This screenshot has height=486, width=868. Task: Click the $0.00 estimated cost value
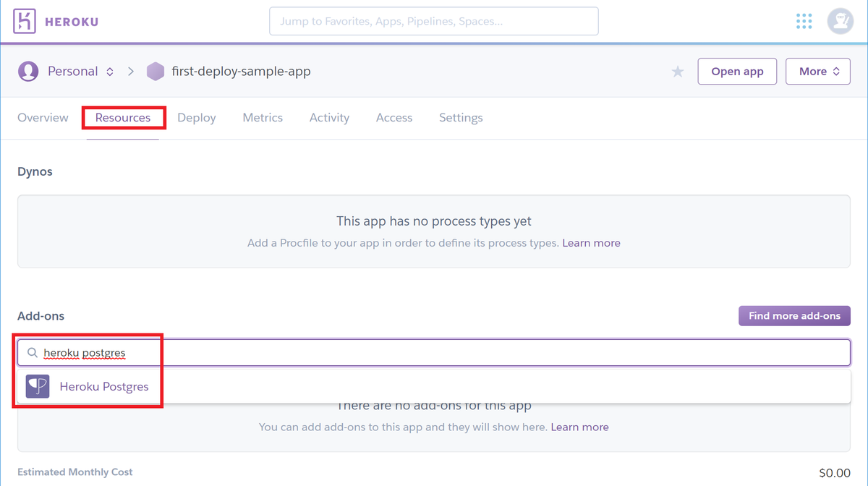(x=835, y=473)
